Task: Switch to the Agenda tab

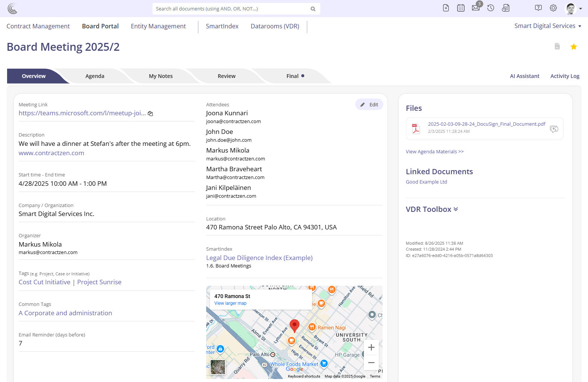Action: 95,76
